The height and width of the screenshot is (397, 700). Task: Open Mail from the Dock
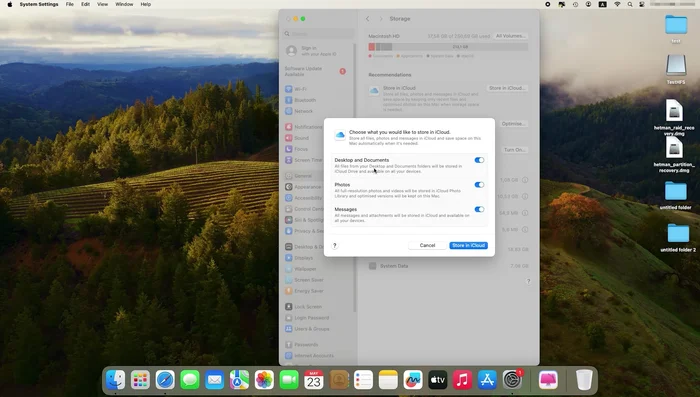[x=215, y=380]
